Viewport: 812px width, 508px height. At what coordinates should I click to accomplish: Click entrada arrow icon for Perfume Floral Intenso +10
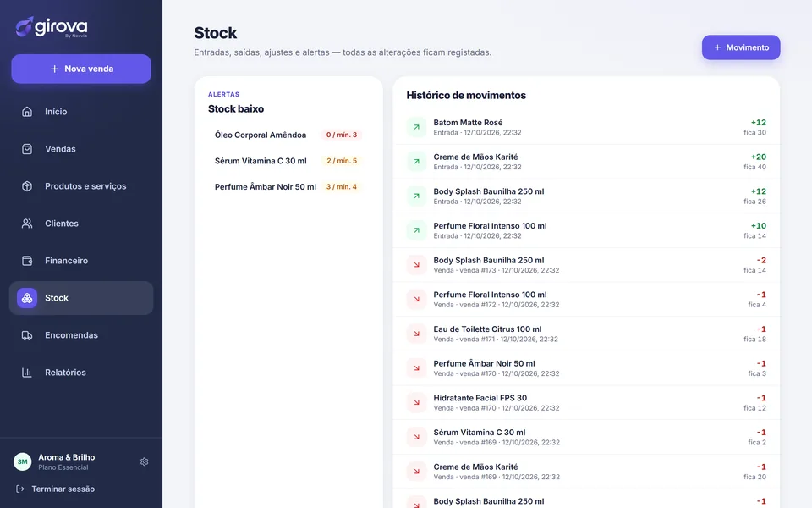point(416,230)
